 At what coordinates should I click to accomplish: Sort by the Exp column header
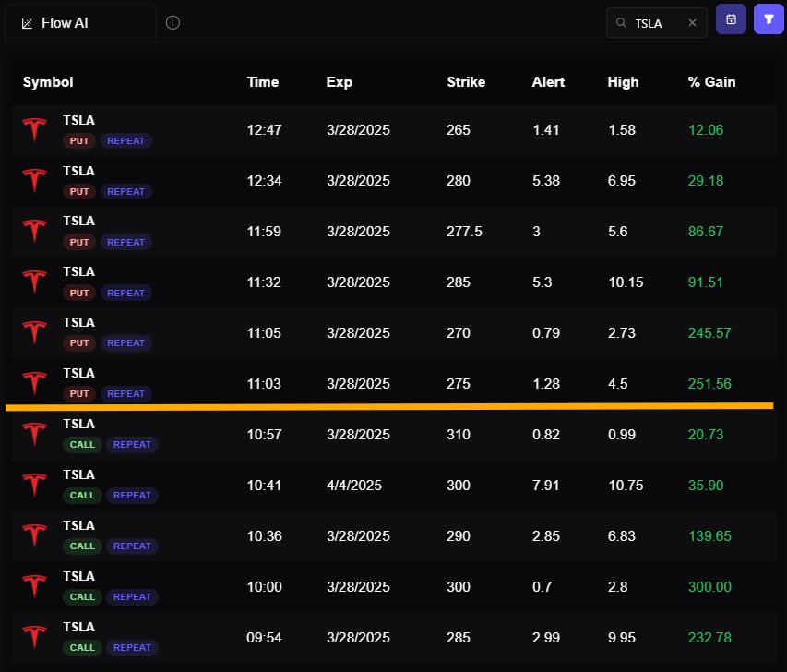[x=340, y=82]
